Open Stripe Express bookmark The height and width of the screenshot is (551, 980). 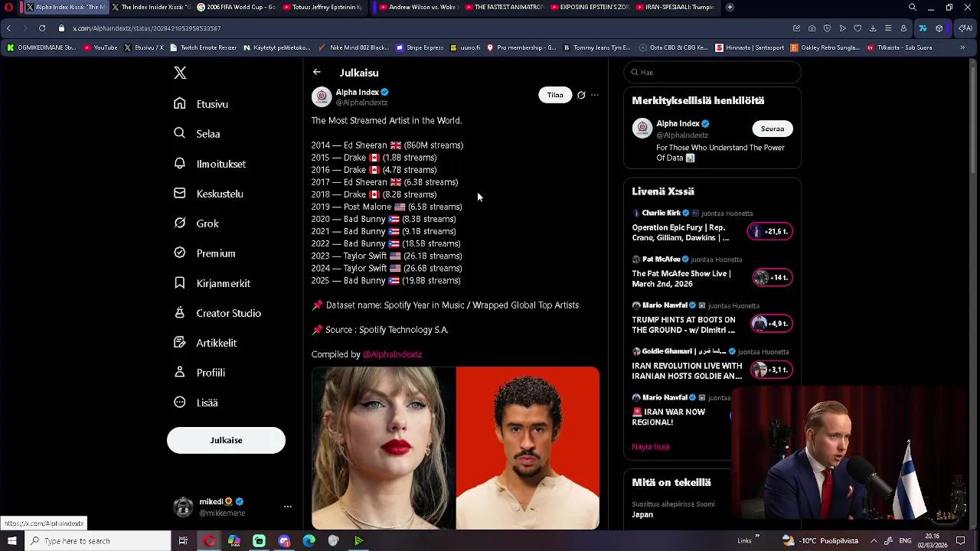tap(420, 47)
